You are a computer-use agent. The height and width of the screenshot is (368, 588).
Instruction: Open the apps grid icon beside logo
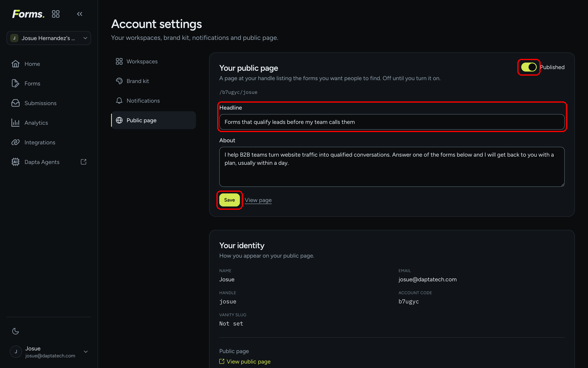coord(56,14)
